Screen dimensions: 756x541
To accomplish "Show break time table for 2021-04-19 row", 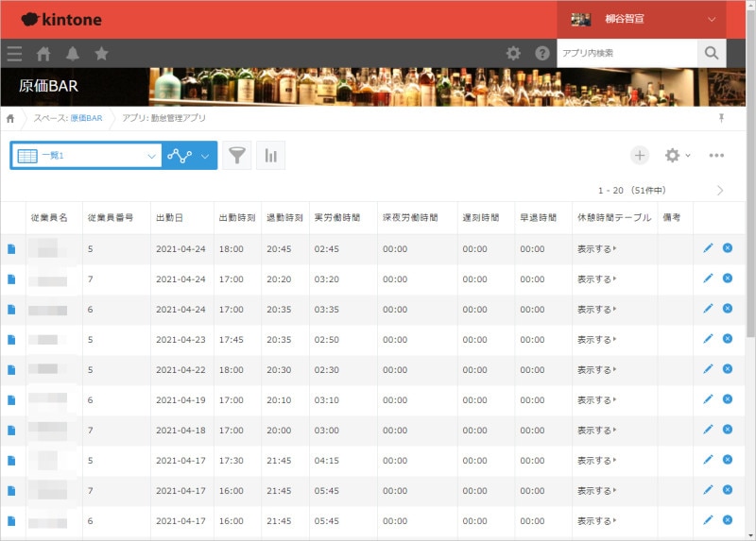I will pos(597,400).
